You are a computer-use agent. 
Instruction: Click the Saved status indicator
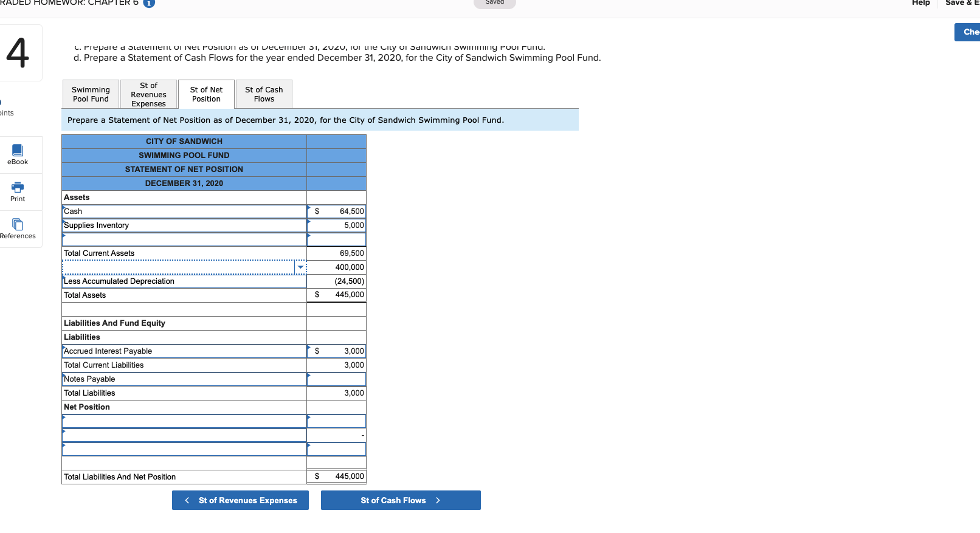pos(495,3)
